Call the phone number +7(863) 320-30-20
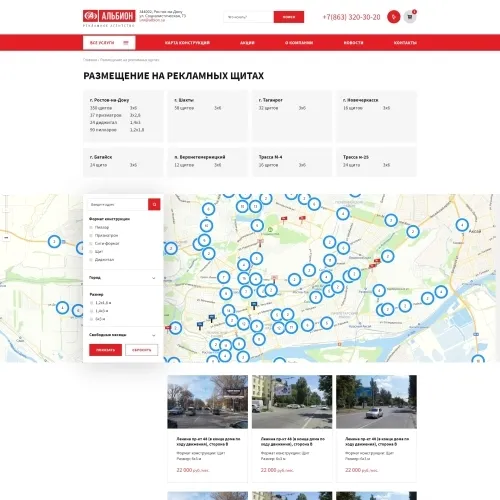Image resolution: width=500 pixels, height=500 pixels. tap(351, 17)
